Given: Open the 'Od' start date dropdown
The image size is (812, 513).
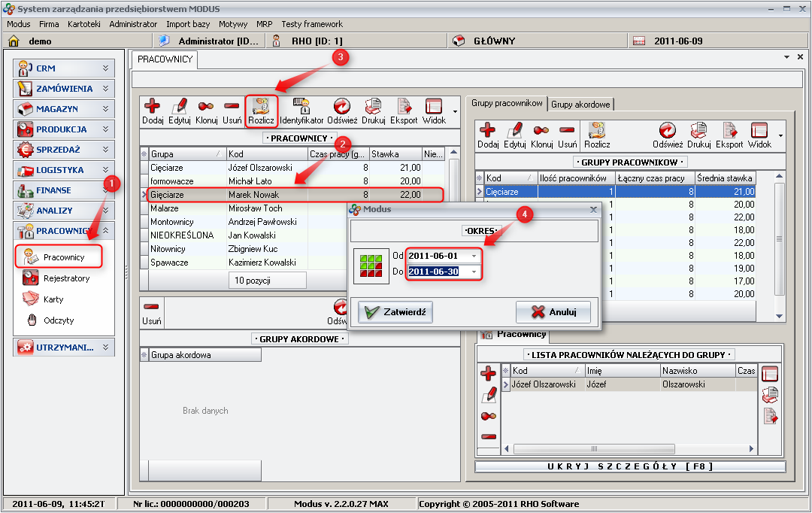Looking at the screenshot, I should 474,256.
